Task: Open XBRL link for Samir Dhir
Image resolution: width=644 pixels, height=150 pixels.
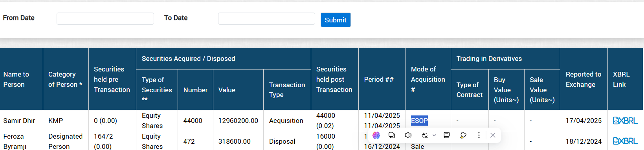Action: point(625,121)
